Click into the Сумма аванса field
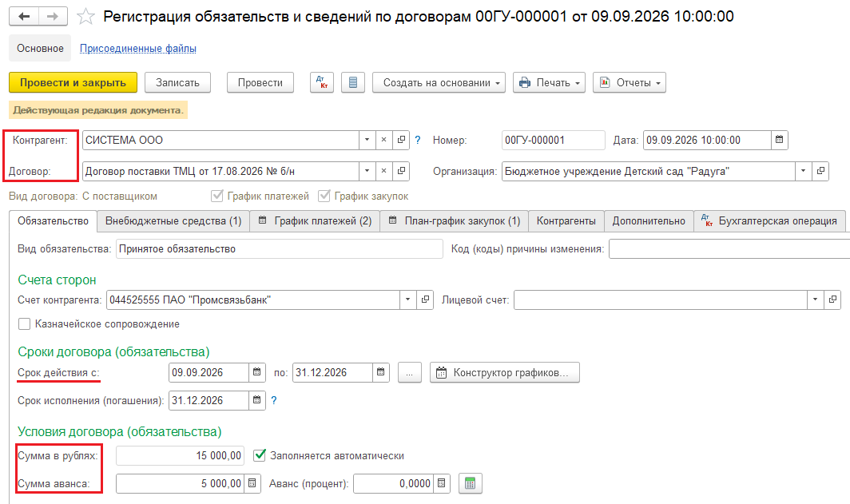 click(x=180, y=483)
